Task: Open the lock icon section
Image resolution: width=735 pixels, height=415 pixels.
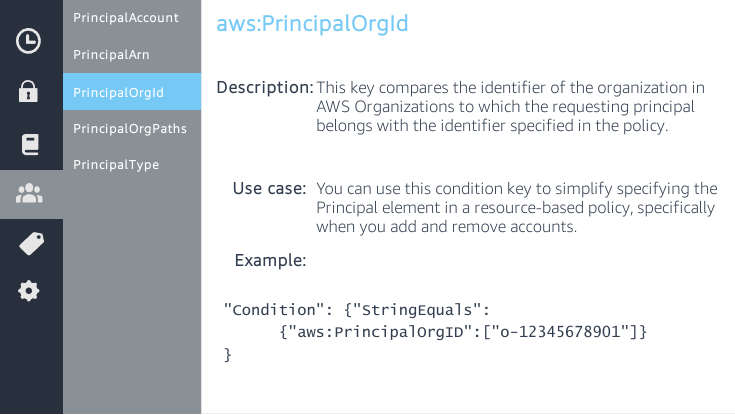Action: 29,93
